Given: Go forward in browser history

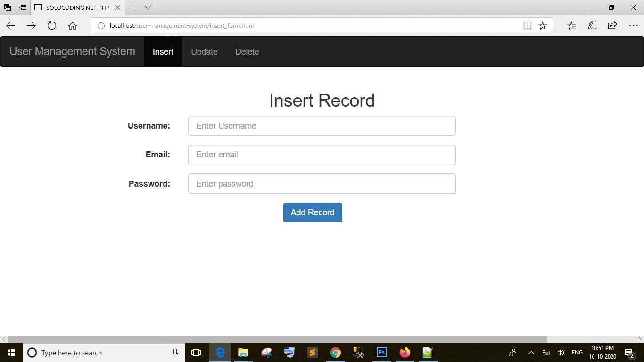Looking at the screenshot, I should tap(31, 26).
